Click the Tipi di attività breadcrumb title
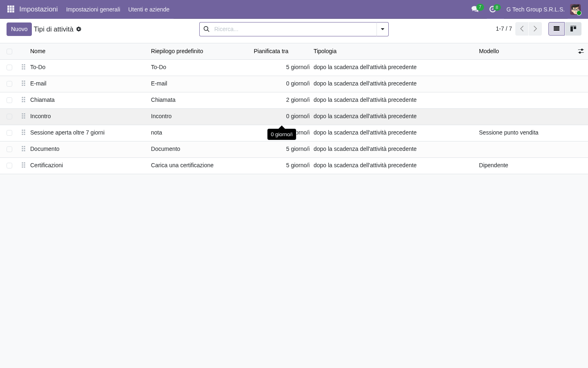The width and height of the screenshot is (588, 368). pyautogui.click(x=53, y=29)
